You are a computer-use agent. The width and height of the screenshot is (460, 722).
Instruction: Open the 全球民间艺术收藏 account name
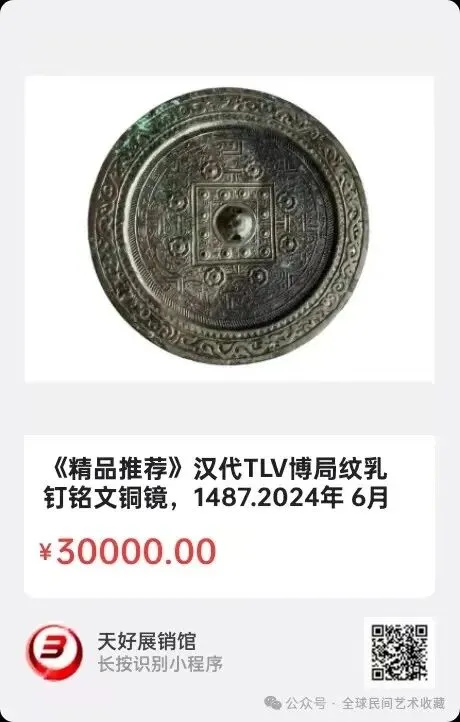click(x=394, y=704)
